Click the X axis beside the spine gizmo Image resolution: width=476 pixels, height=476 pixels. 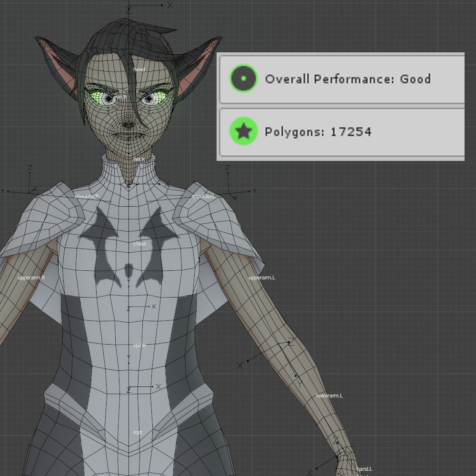153,306
